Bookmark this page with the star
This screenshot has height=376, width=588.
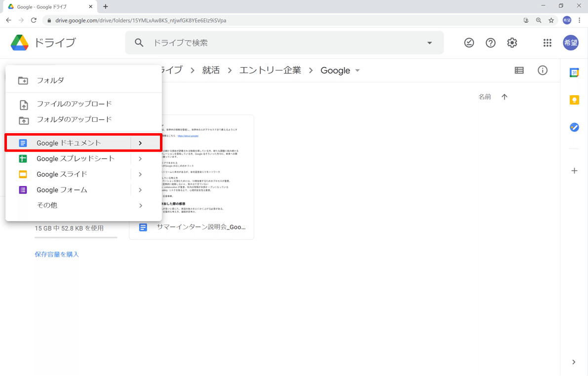(551, 20)
